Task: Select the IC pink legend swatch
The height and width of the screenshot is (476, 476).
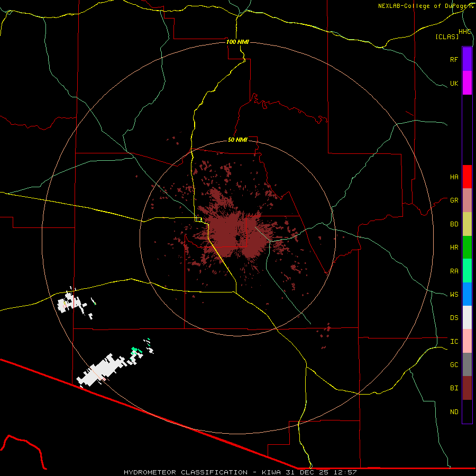Action: pyautogui.click(x=467, y=341)
